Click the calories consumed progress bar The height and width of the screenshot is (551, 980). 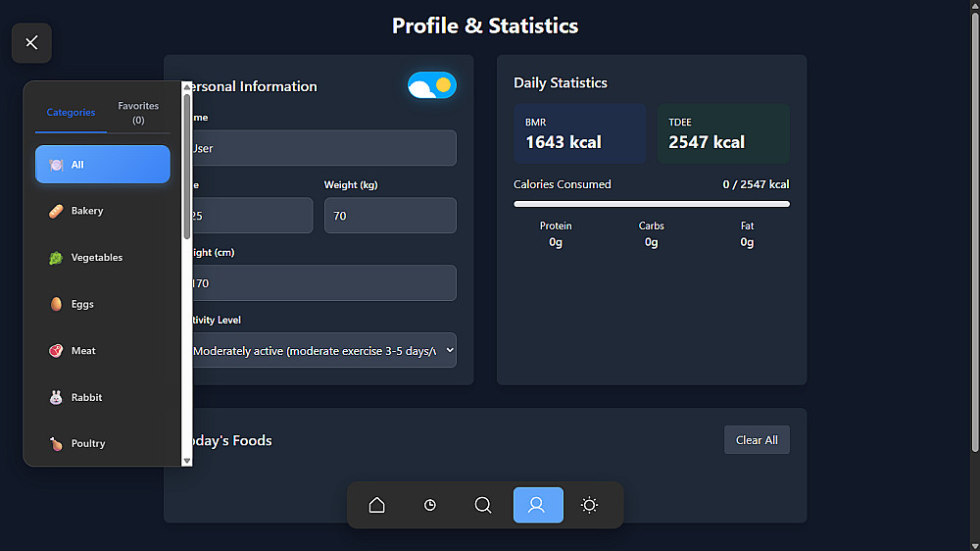[x=652, y=204]
